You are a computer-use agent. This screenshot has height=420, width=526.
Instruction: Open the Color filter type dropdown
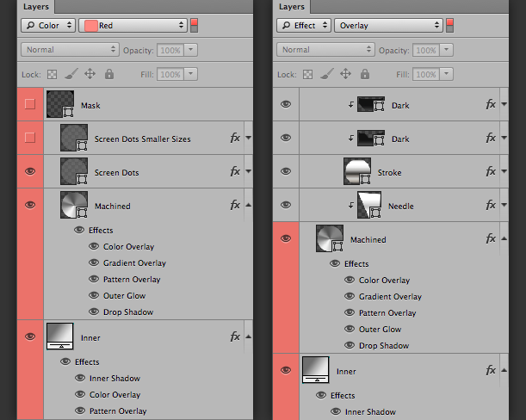(48, 26)
